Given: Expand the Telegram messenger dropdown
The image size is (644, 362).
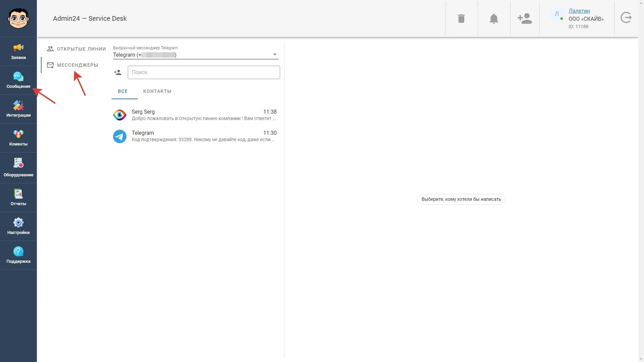Looking at the screenshot, I should (x=195, y=55).
